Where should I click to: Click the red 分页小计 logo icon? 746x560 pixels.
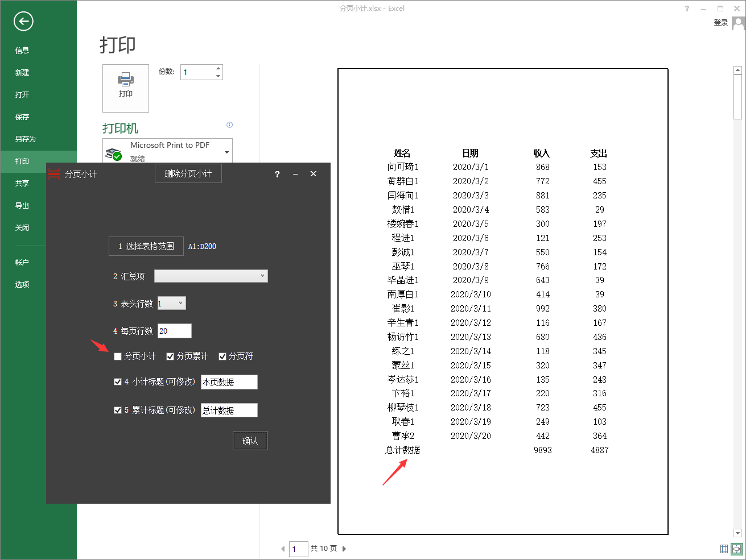(54, 174)
